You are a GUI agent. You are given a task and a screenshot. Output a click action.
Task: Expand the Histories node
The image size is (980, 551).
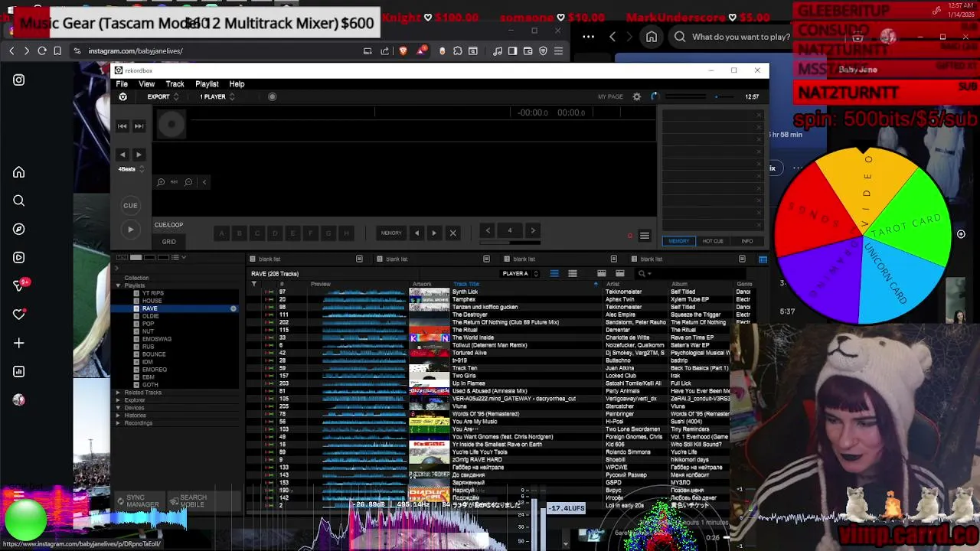pos(118,416)
